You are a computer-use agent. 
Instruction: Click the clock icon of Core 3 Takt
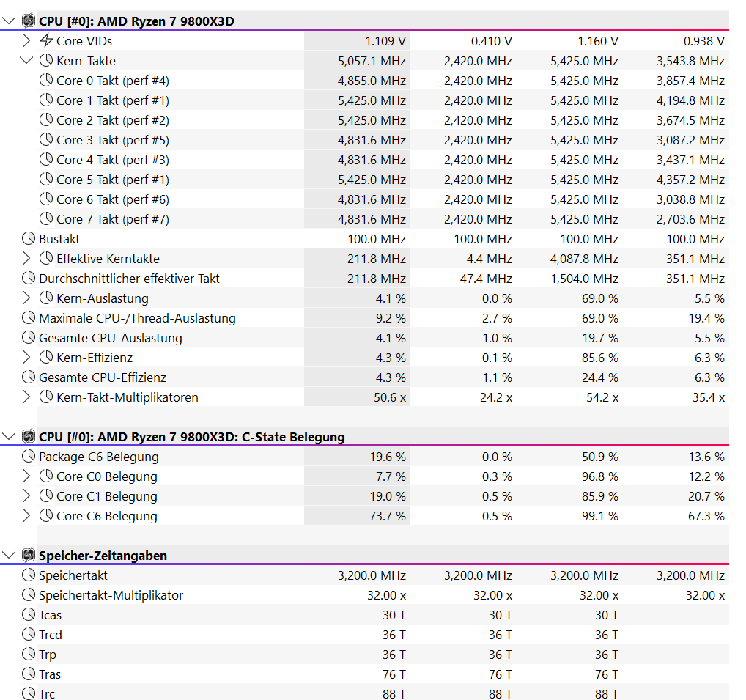(46, 139)
